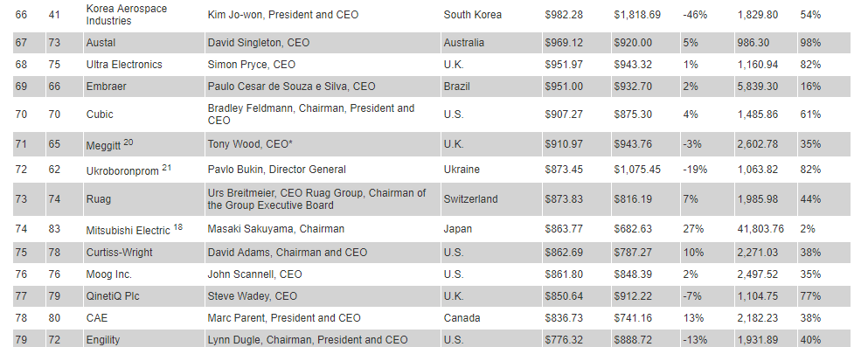Click the Switzerland country cell

[470, 199]
